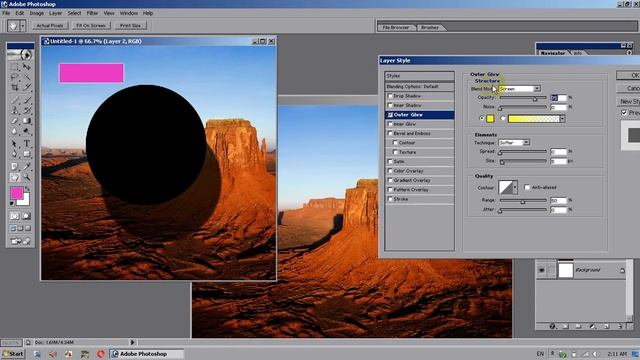Open the File menu

pyautogui.click(x=6, y=13)
